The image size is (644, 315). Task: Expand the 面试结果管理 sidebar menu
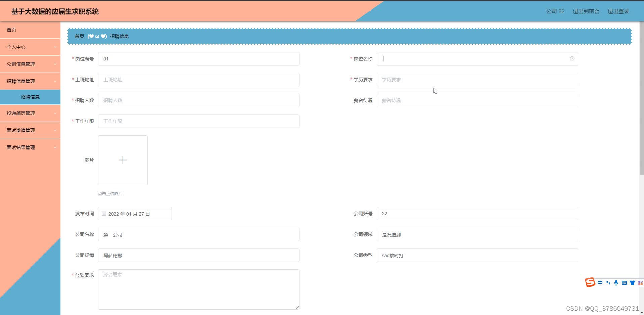30,147
